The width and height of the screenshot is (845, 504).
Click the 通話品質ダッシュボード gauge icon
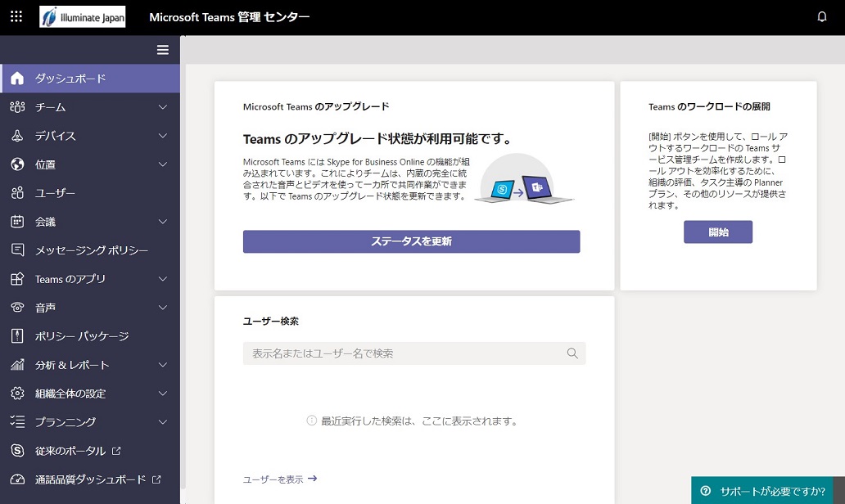click(17, 479)
